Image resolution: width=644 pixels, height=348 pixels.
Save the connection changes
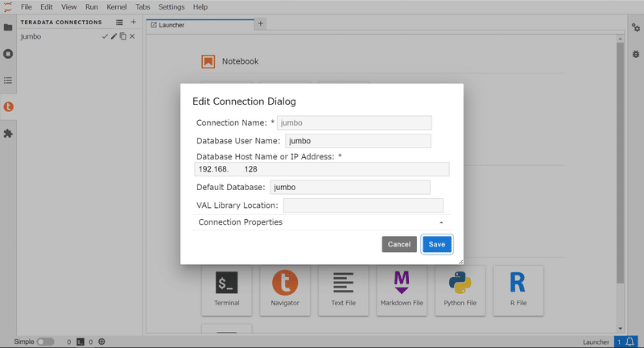pyautogui.click(x=437, y=244)
